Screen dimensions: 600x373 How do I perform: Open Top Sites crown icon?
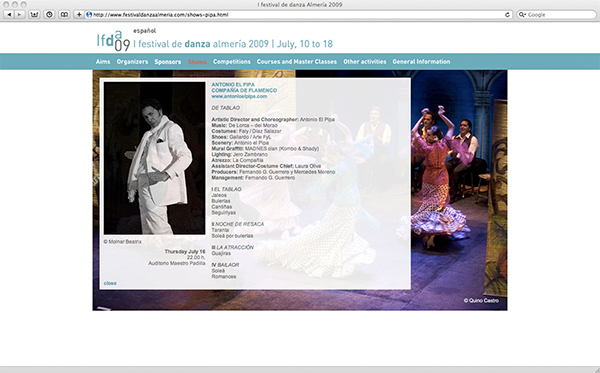tap(34, 15)
